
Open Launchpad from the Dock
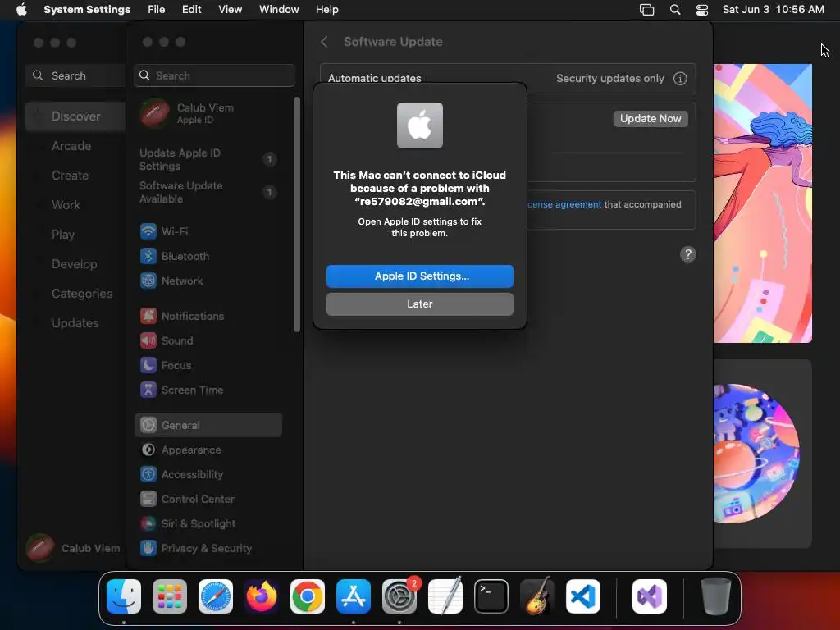tap(169, 596)
